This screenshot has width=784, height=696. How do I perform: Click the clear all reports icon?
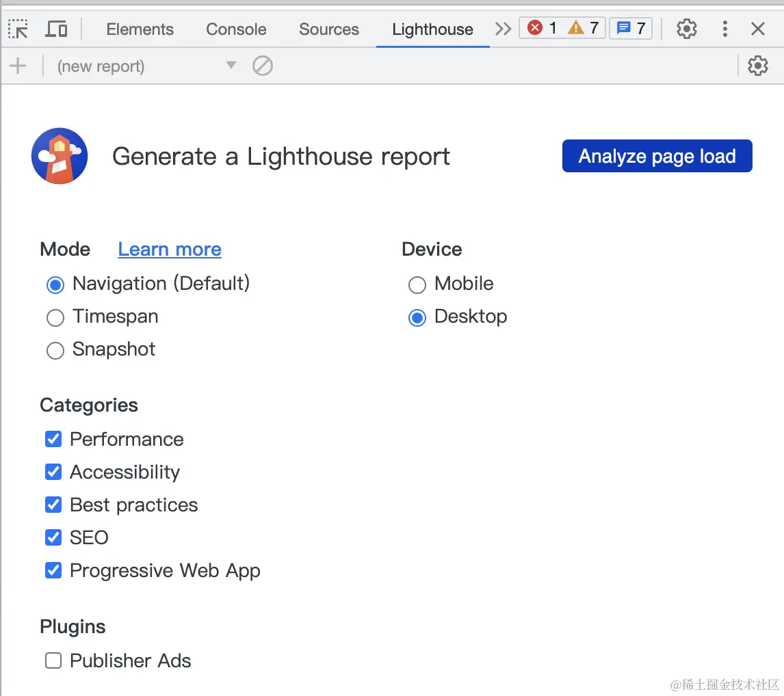click(x=263, y=66)
